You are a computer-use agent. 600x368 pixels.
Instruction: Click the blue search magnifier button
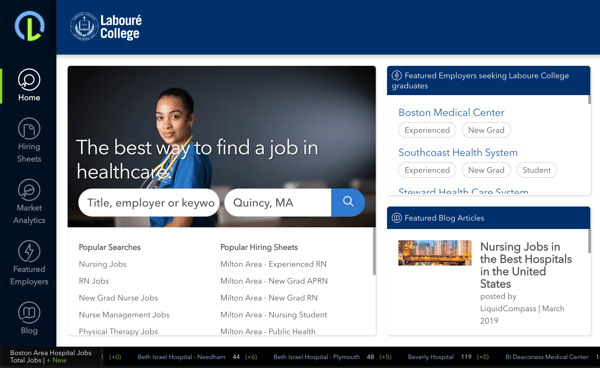coord(348,202)
